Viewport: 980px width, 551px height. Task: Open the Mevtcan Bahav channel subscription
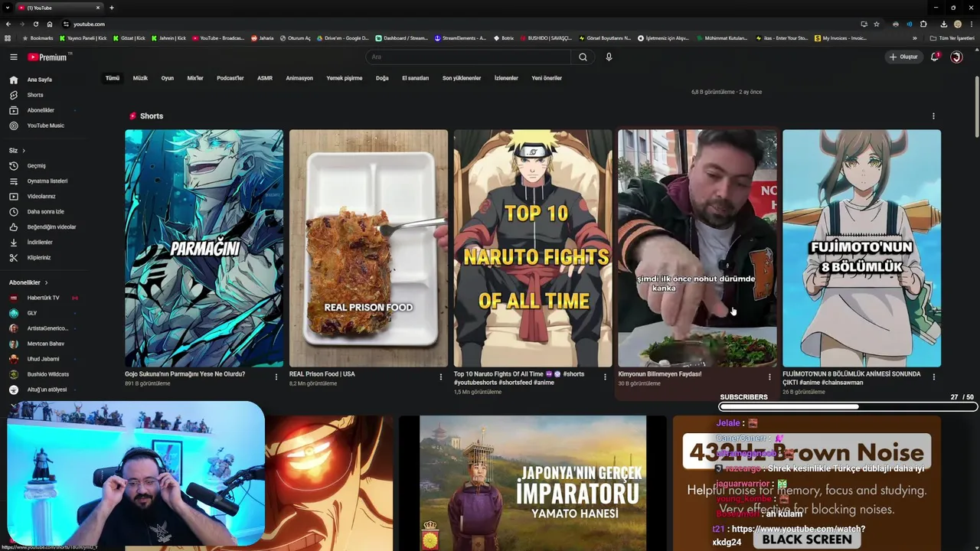coord(46,344)
